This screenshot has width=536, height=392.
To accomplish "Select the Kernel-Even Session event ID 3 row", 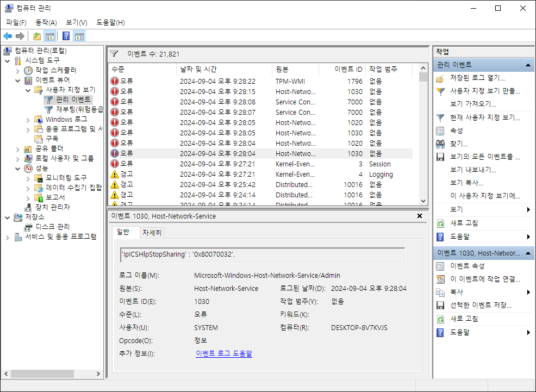I will (260, 164).
